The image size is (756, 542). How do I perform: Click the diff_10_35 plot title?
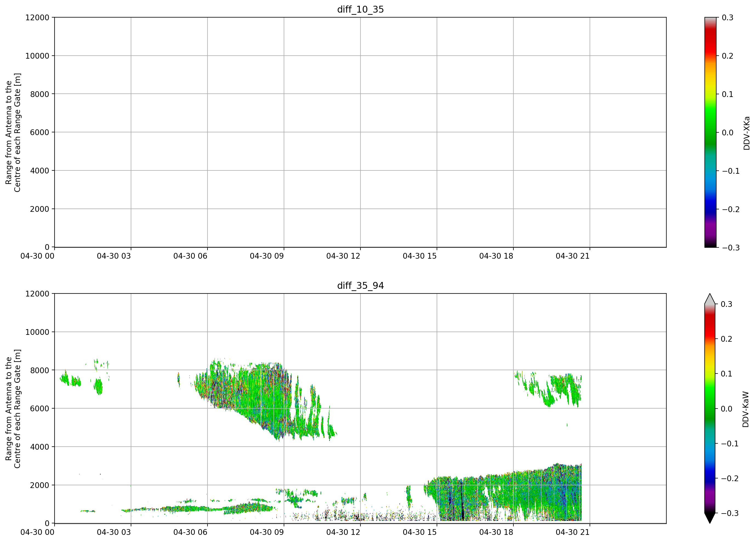pos(360,9)
